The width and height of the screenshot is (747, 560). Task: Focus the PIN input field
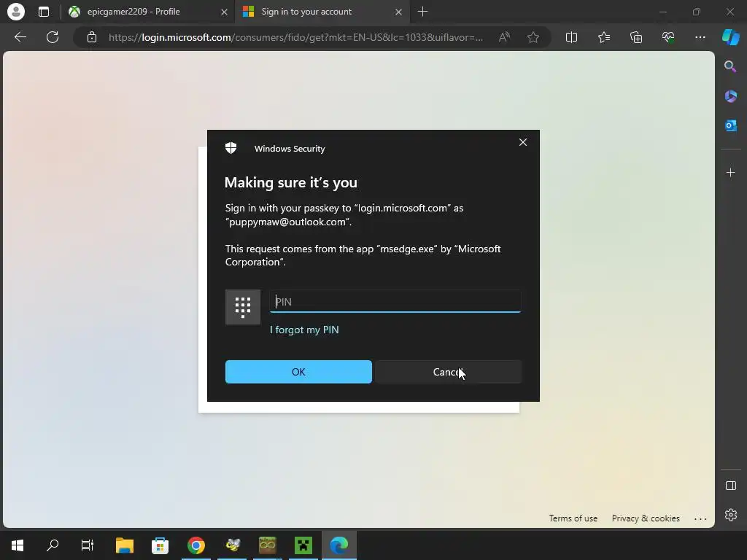(395, 301)
